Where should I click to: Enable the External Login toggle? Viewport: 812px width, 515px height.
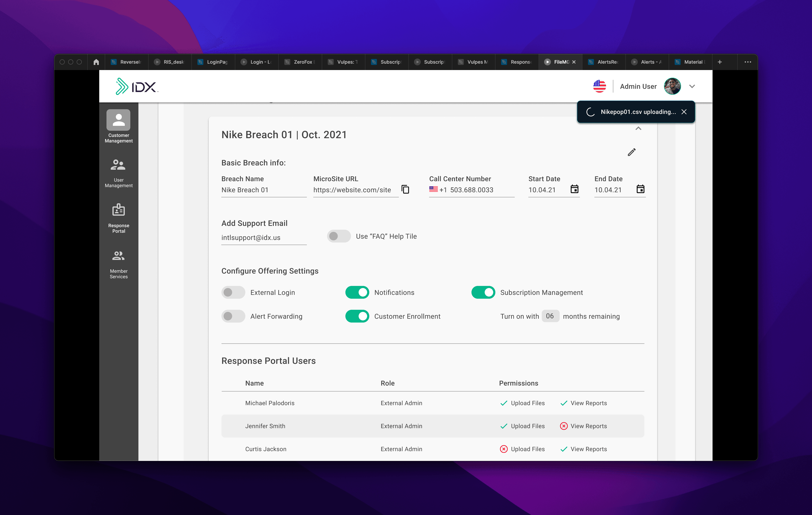click(x=233, y=292)
